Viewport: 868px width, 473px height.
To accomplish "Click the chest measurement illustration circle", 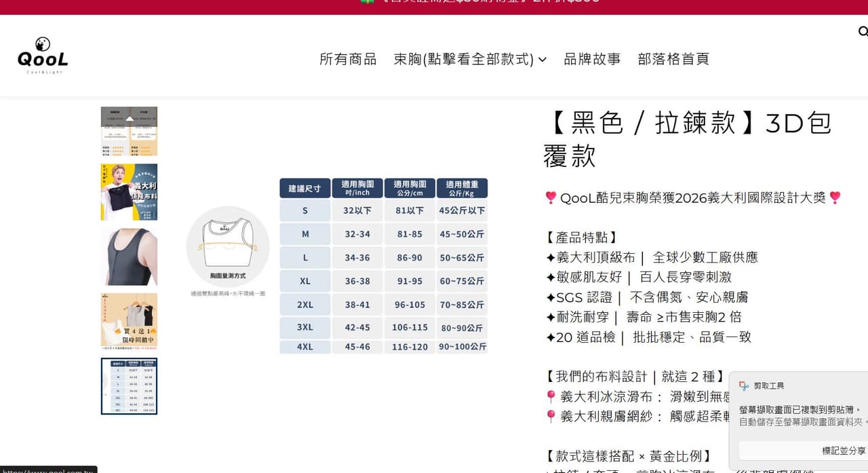I will pyautogui.click(x=228, y=246).
